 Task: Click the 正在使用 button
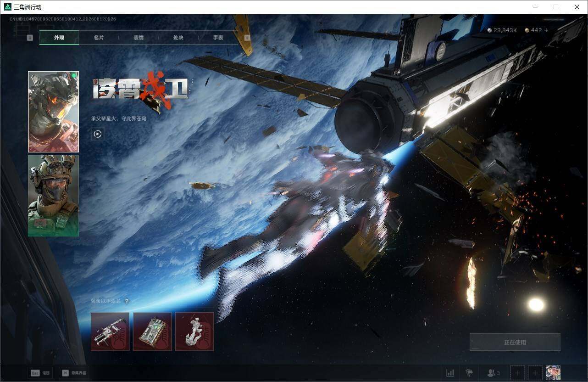coord(515,343)
